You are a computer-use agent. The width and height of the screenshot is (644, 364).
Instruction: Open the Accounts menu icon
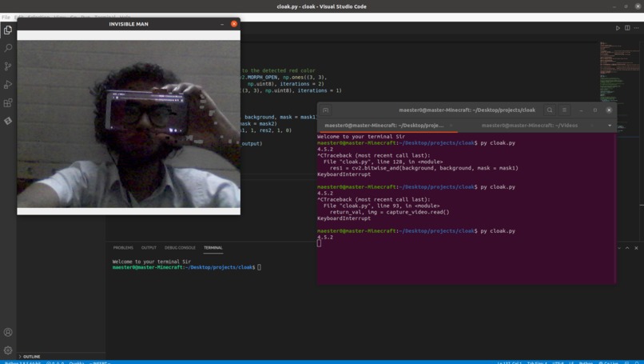click(x=8, y=332)
